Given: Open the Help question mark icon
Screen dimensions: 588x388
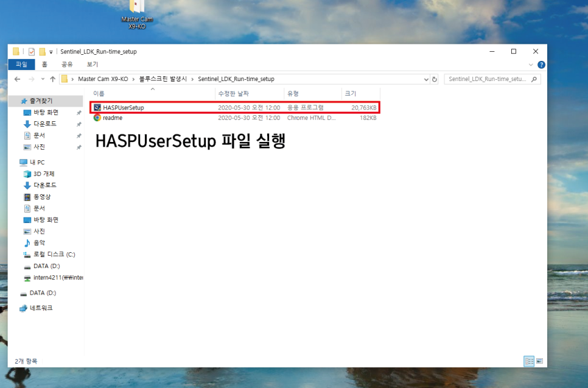Looking at the screenshot, I should (541, 65).
